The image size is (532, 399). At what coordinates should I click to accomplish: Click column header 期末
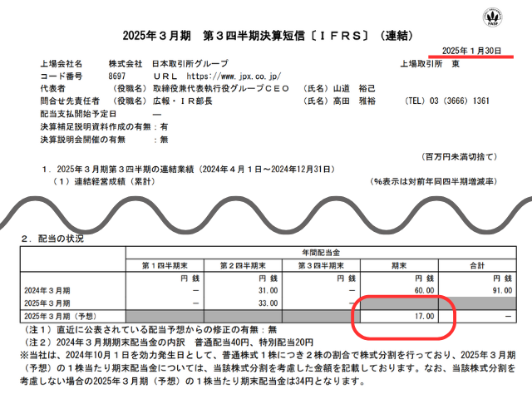[399, 266]
